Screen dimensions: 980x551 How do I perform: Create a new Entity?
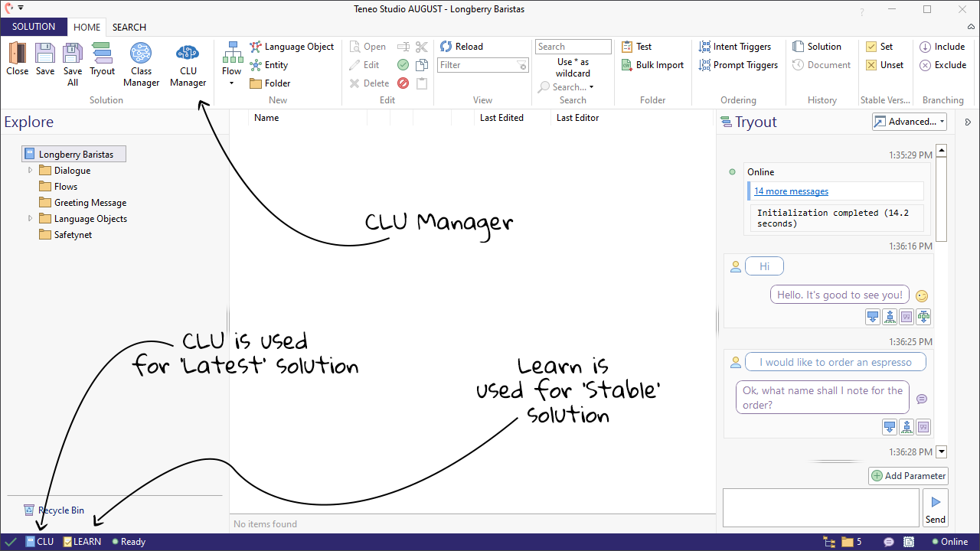coord(269,65)
